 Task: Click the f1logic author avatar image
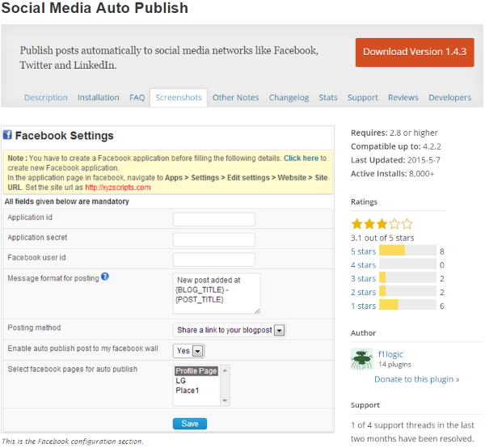click(361, 359)
